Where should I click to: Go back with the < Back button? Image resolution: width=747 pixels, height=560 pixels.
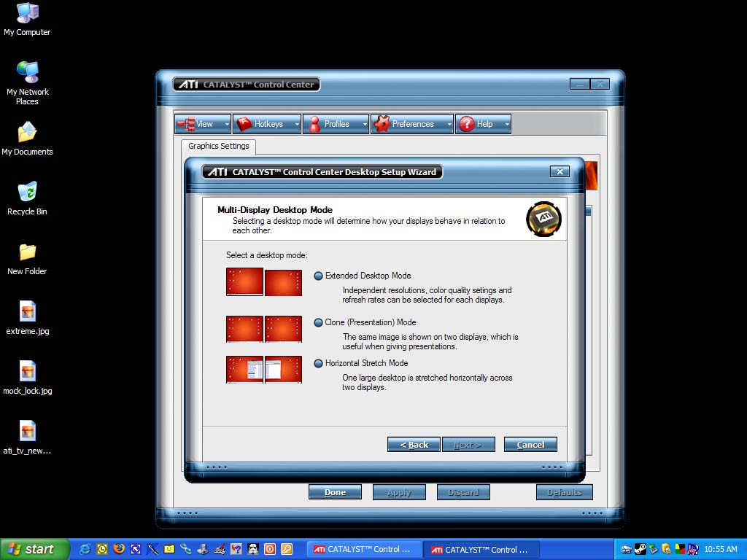pos(414,445)
